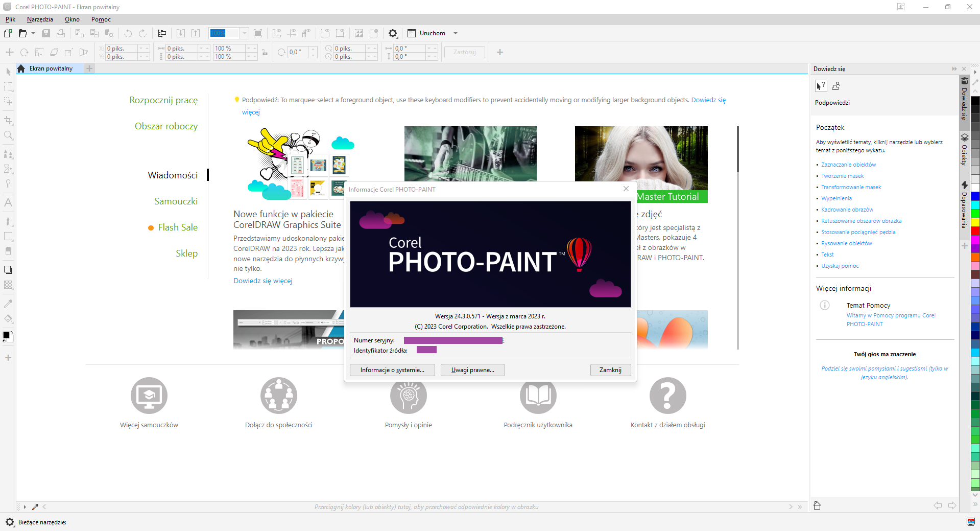Select the Drop Shadow tool
This screenshot has width=980, height=531.
pyautogui.click(x=8, y=269)
